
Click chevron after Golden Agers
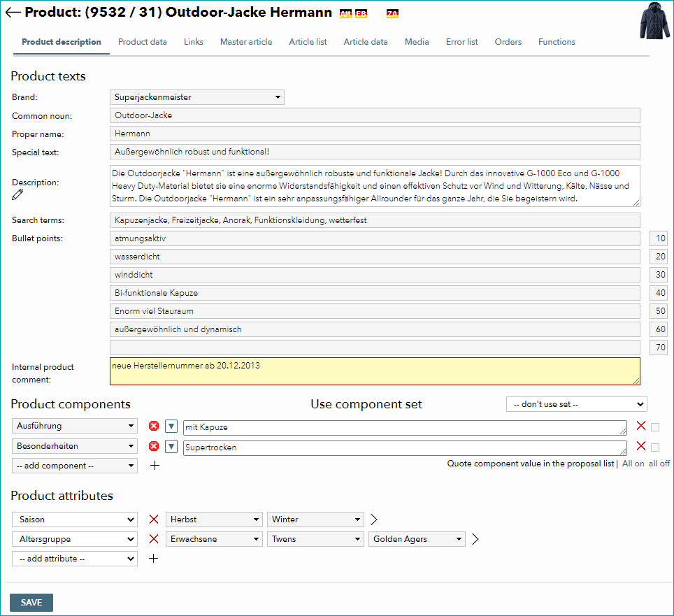[x=475, y=539]
